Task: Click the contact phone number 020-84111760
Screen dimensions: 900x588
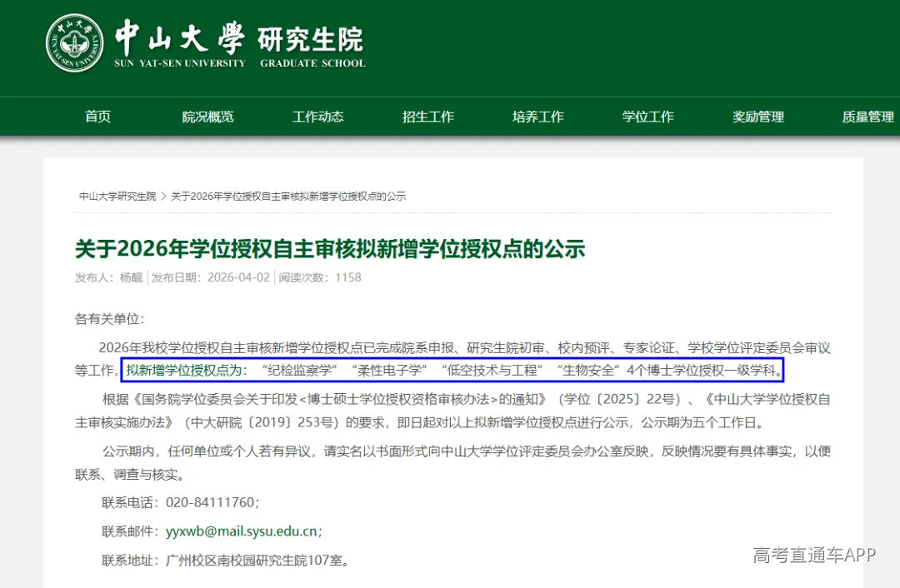Action: [212, 503]
